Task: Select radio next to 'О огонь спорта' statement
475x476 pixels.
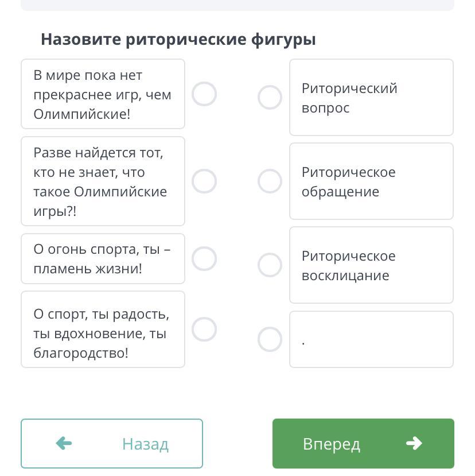Action: [x=204, y=258]
